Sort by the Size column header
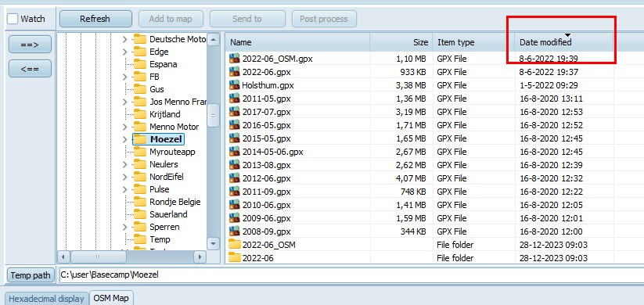 [401, 42]
